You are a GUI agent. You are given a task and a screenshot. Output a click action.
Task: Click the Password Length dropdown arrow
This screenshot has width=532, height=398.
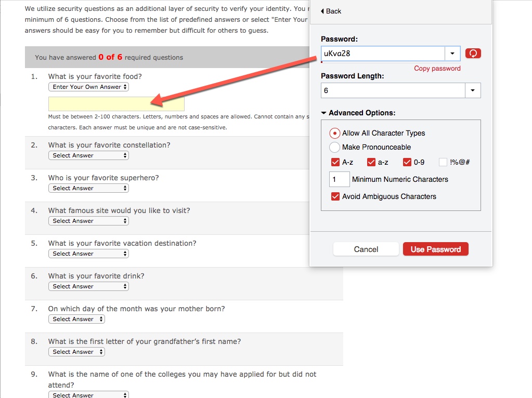(x=472, y=90)
